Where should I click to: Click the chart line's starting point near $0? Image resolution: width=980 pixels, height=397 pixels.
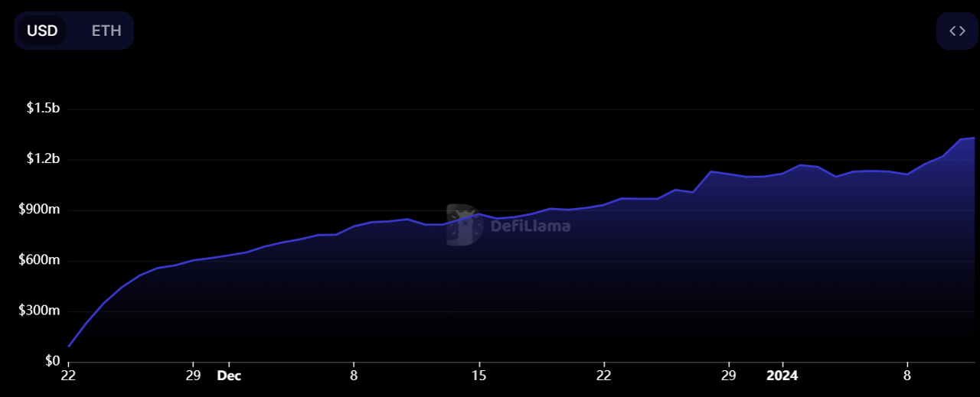(x=69, y=347)
